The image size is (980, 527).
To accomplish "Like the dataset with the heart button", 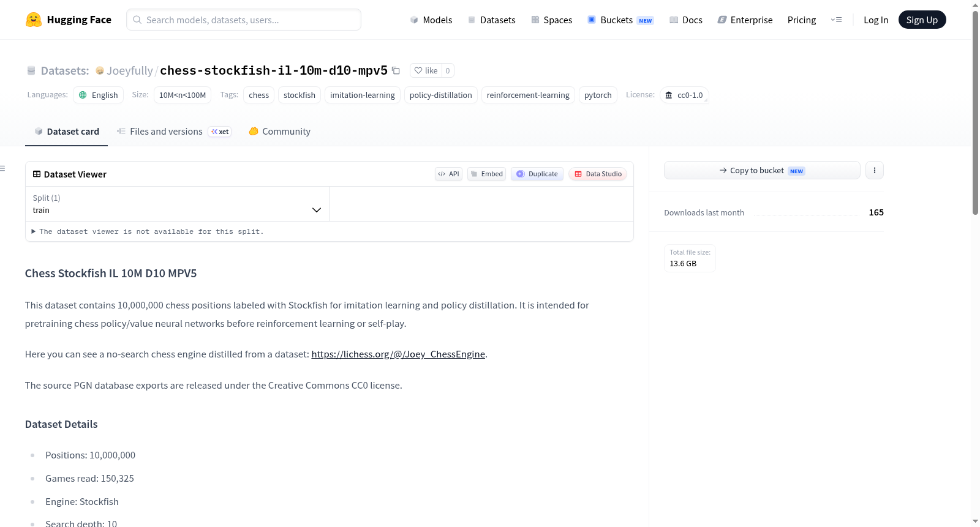I will [x=426, y=70].
